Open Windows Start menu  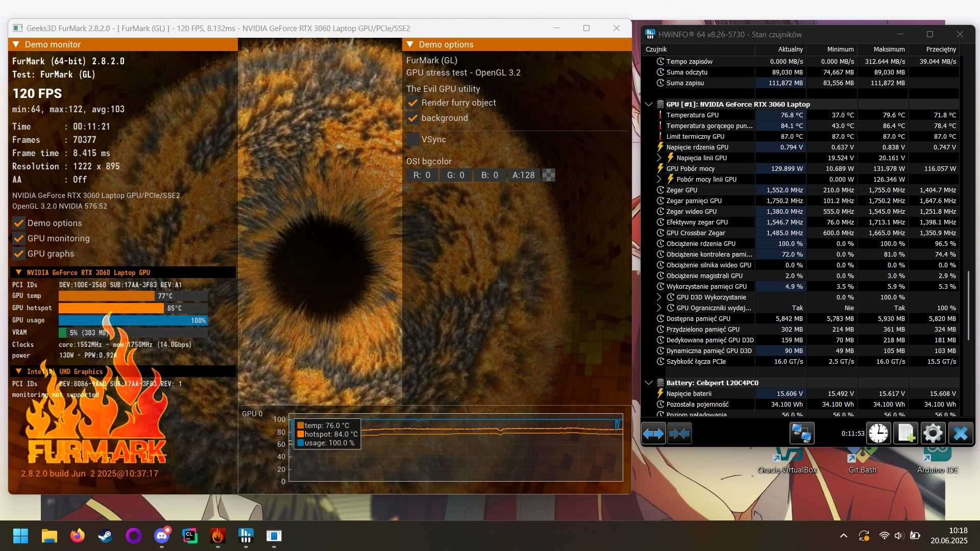(x=20, y=536)
